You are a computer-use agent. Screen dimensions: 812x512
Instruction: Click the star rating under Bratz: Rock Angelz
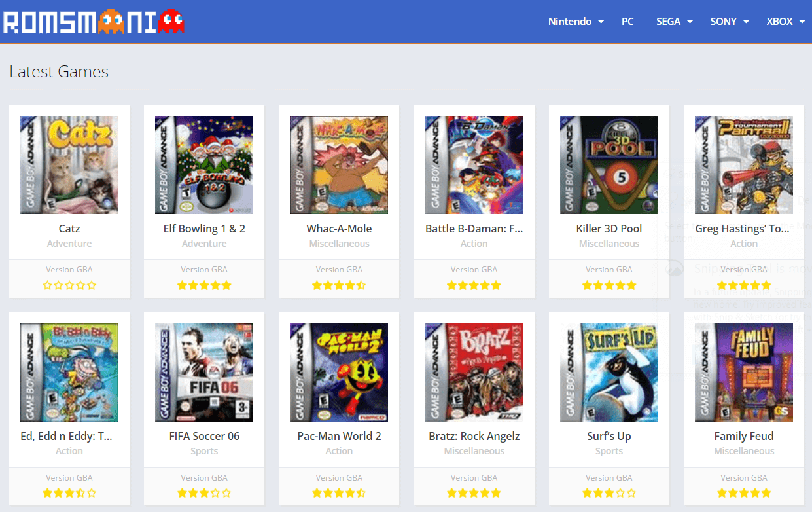click(x=474, y=493)
